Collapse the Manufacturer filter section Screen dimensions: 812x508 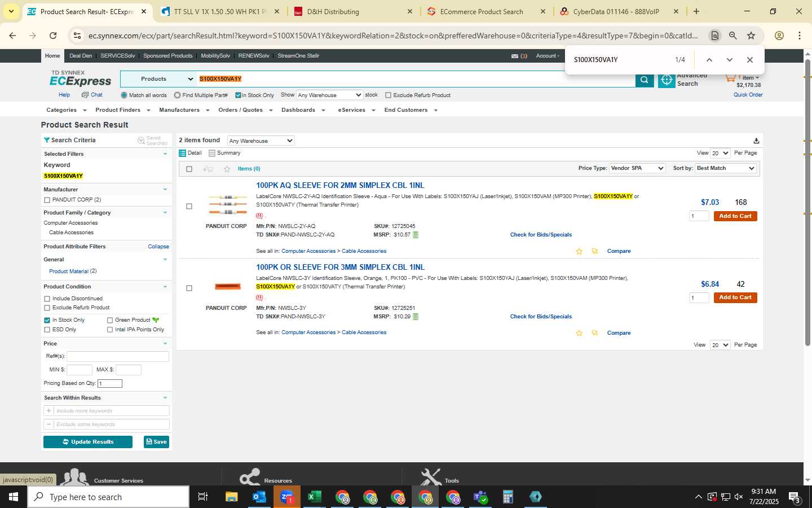165,190
